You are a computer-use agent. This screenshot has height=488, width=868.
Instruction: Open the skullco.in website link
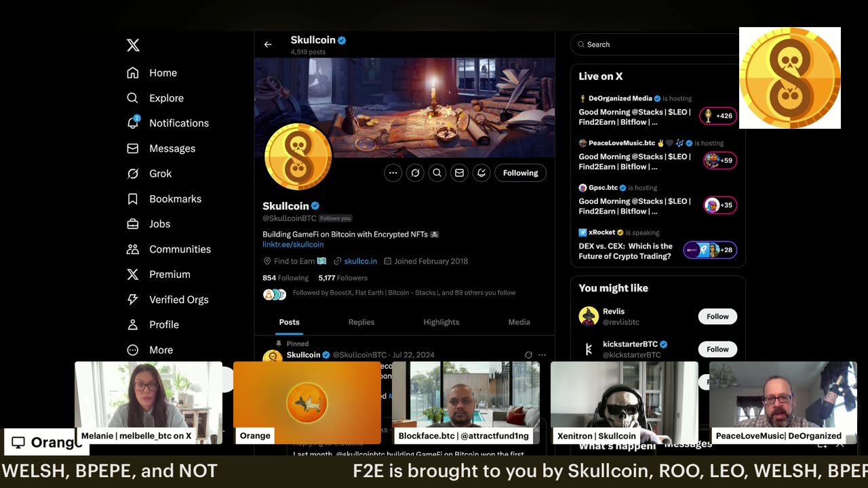click(360, 261)
